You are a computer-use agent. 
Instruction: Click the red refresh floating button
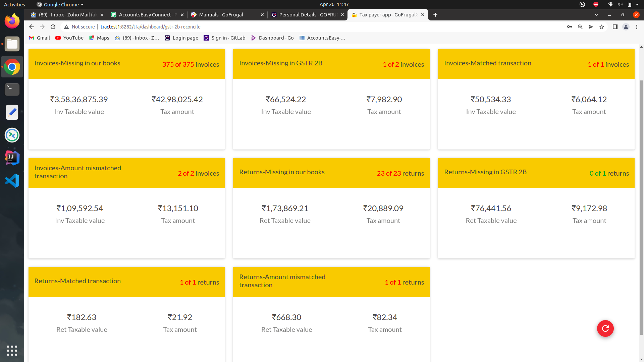pyautogui.click(x=605, y=328)
